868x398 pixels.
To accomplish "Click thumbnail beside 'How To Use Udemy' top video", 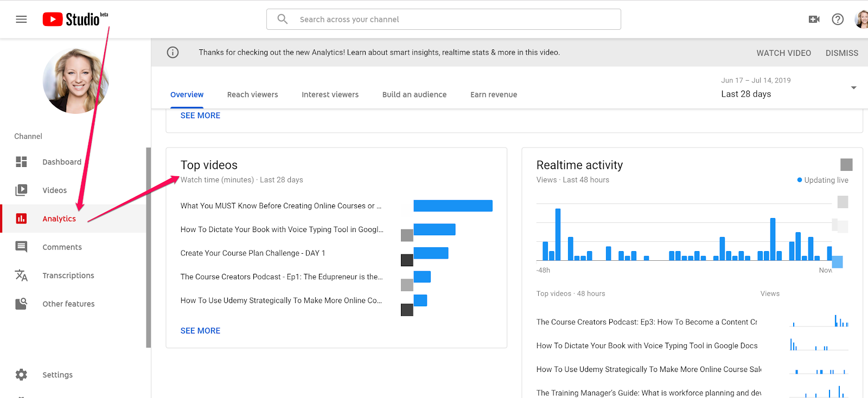I will [x=407, y=310].
